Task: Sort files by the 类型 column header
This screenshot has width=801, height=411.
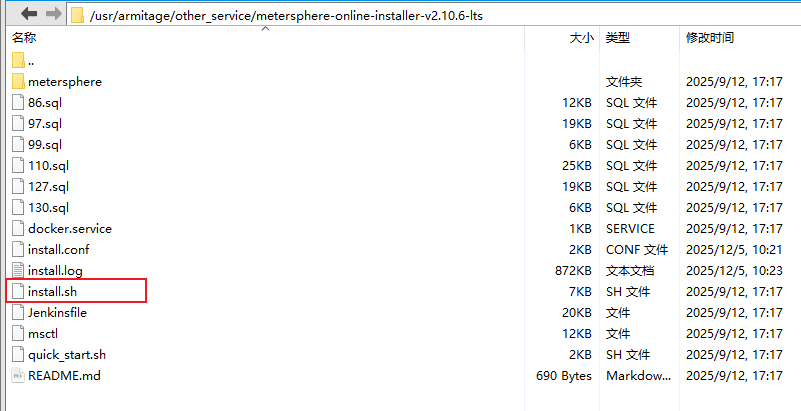Action: [x=618, y=37]
